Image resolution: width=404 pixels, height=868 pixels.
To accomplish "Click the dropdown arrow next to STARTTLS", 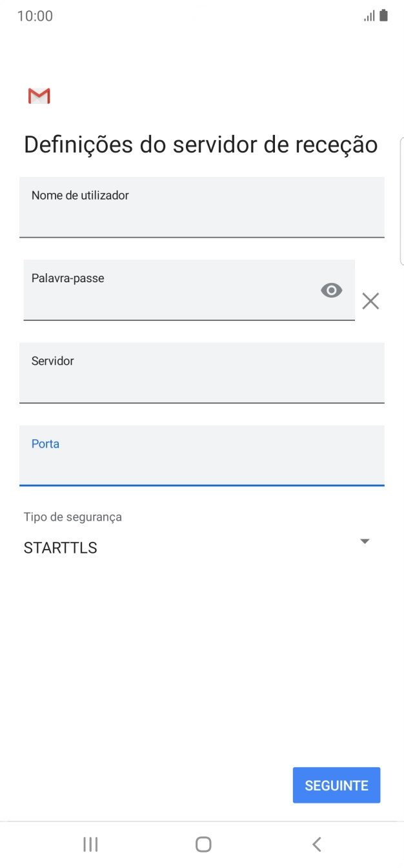I will coord(363,541).
